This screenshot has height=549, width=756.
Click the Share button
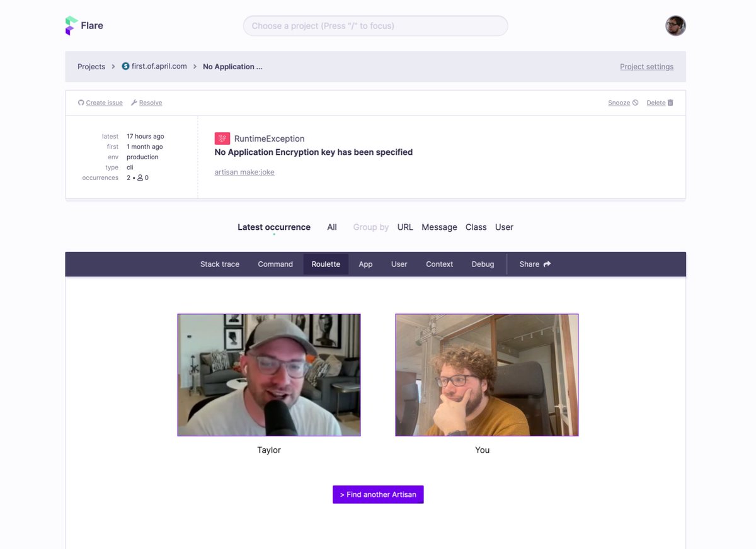click(535, 264)
